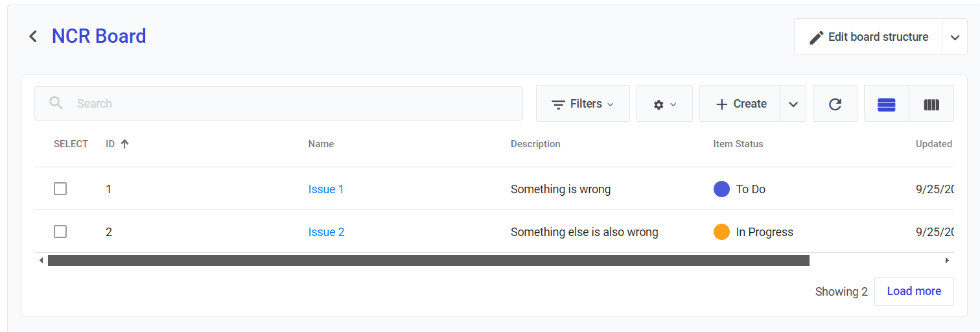Expand the Edit board structure dropdown arrow
This screenshot has height=332, width=980.
coord(955,37)
